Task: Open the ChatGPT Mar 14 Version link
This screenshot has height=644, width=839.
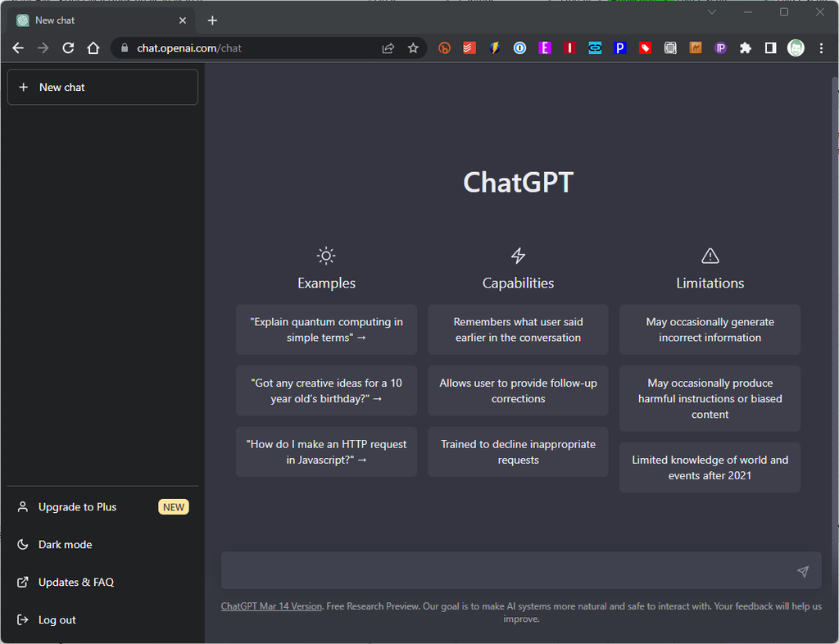Action: 271,606
